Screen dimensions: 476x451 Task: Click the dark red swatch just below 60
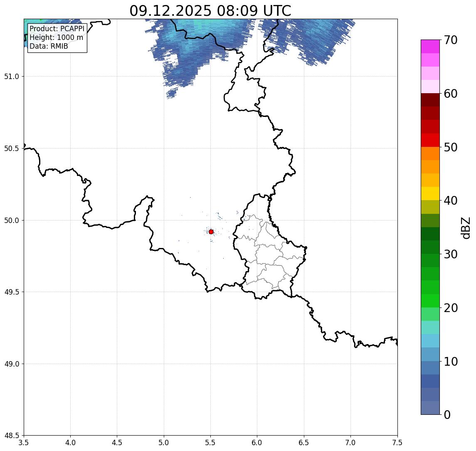click(430, 100)
